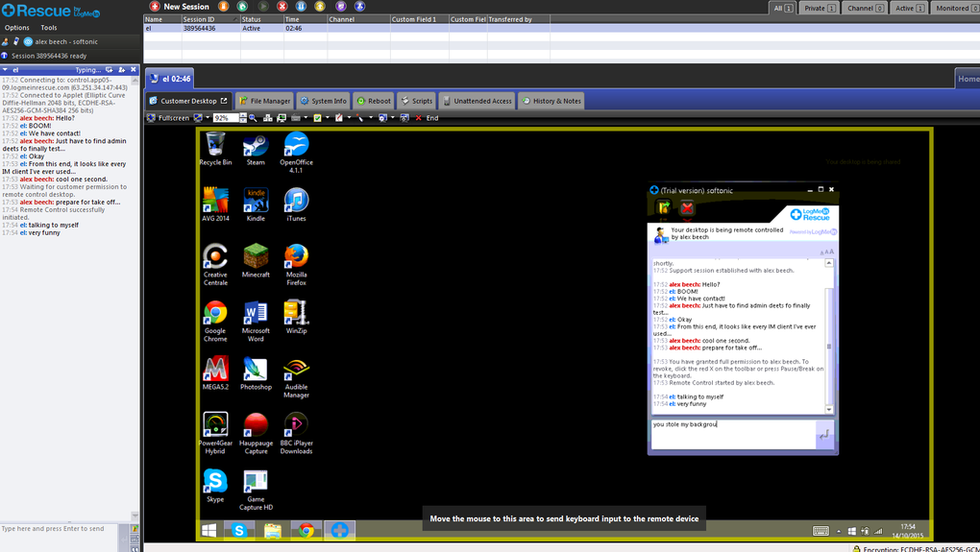980x552 pixels.
Task: Open the Tools menu
Action: click(49, 28)
